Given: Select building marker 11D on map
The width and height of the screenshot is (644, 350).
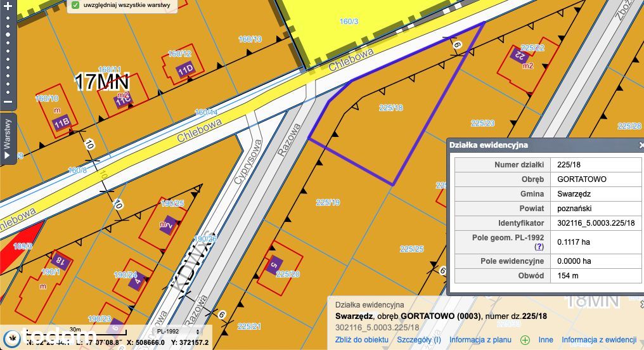Looking at the screenshot, I should (185, 70).
